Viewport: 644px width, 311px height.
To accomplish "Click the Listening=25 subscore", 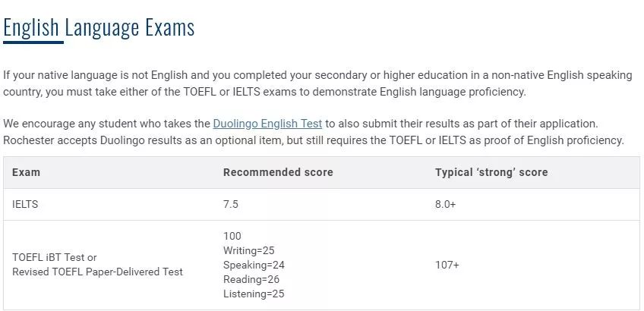I will pos(254,294).
